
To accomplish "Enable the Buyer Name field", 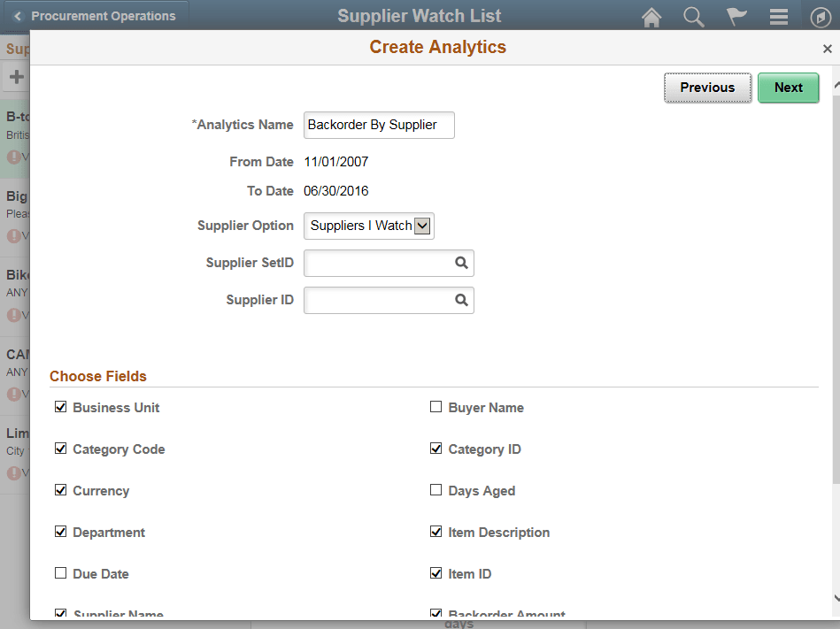I will pos(435,407).
